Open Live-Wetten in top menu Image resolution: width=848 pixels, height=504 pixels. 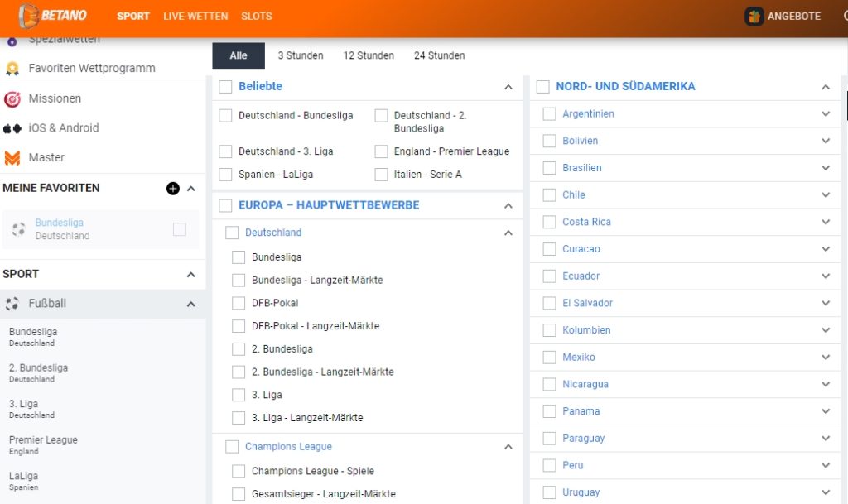pos(195,16)
